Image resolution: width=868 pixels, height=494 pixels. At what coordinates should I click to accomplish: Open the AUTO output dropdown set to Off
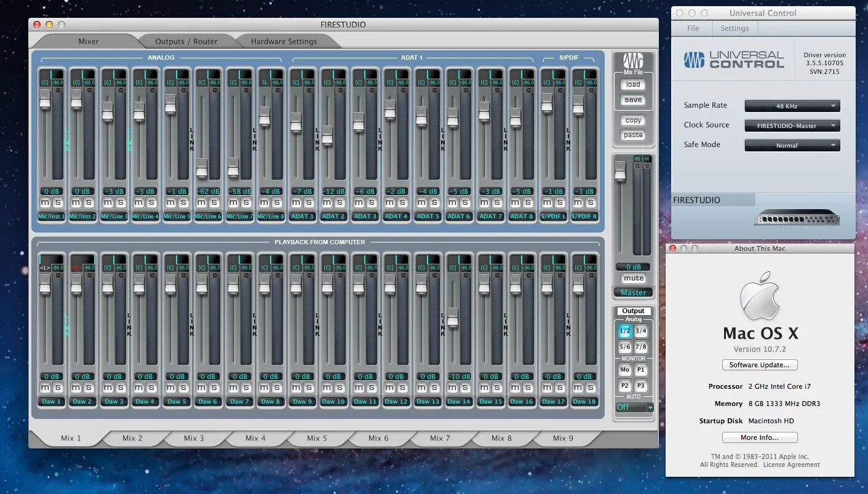click(634, 407)
